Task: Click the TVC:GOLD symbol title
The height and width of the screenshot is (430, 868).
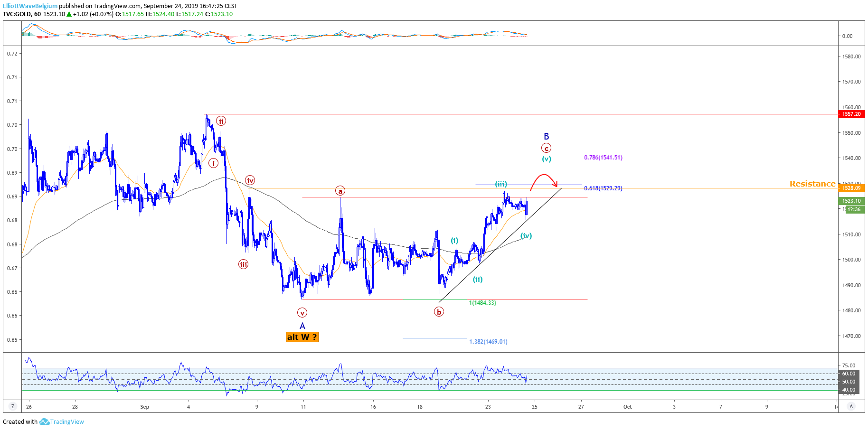Action: [17, 14]
